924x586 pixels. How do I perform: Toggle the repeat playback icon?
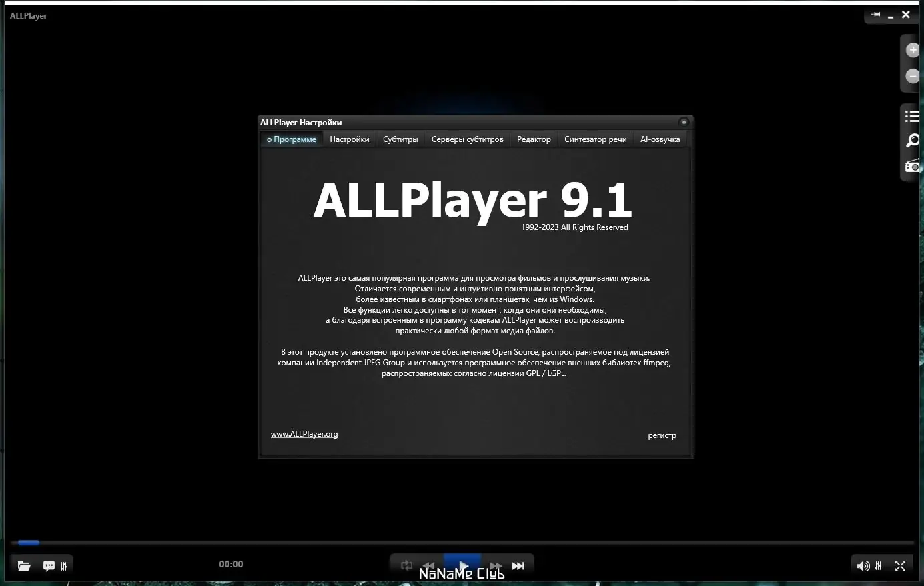pos(406,565)
